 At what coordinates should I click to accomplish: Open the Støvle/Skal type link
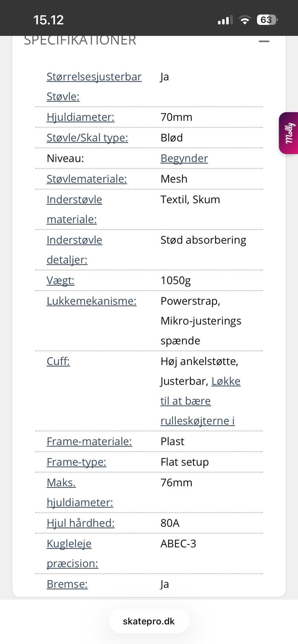87,138
